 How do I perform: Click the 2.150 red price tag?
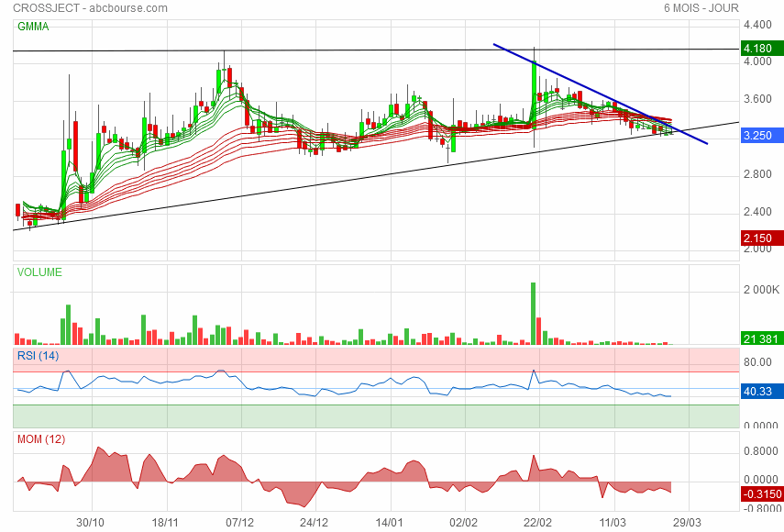click(x=762, y=238)
